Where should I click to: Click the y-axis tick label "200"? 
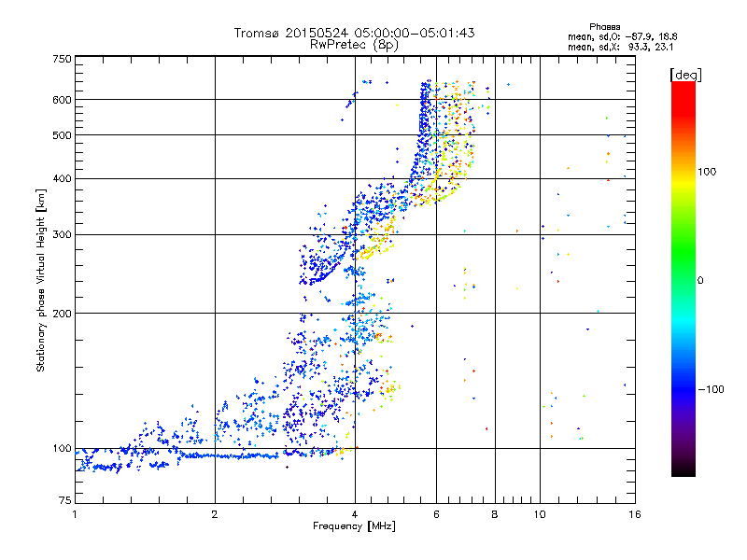point(63,314)
